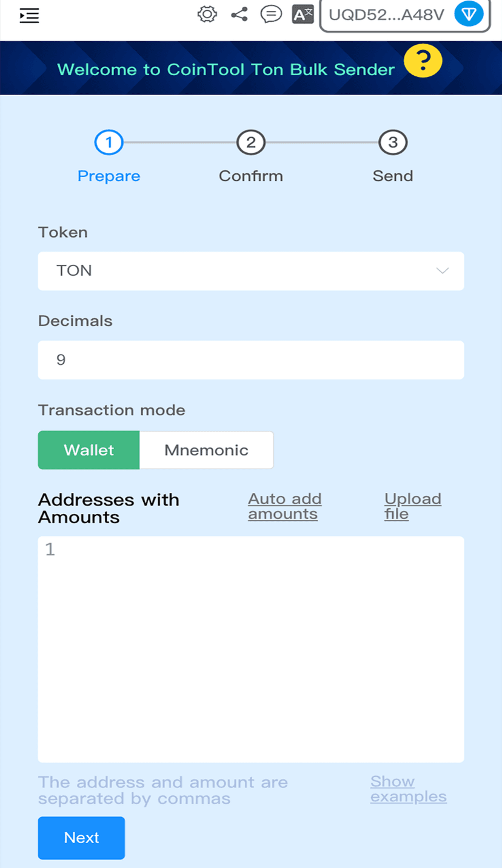Open the sidebar menu icon

[x=29, y=16]
